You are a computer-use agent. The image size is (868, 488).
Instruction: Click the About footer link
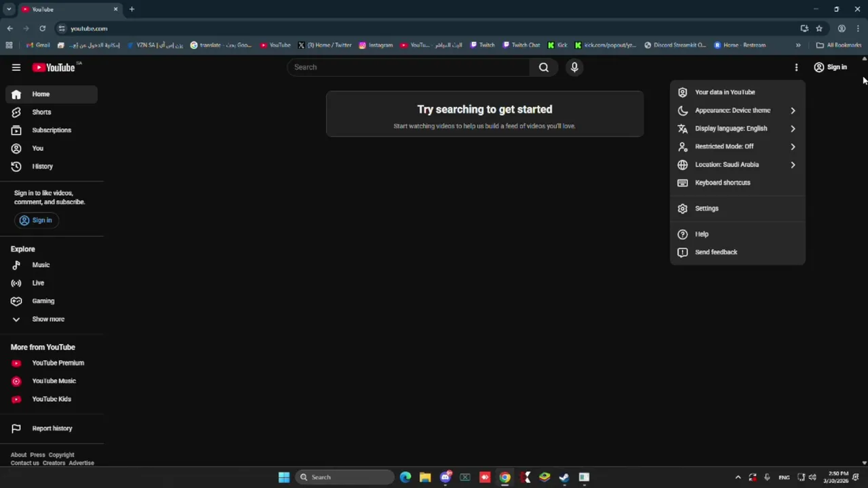click(18, 455)
